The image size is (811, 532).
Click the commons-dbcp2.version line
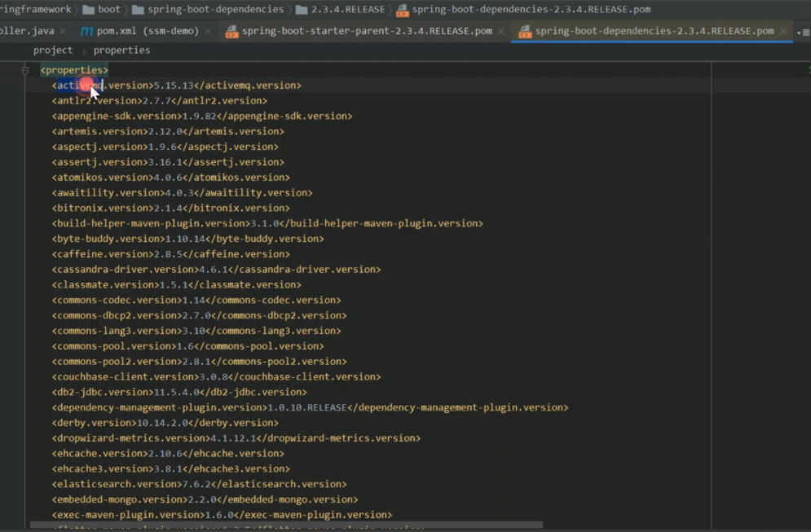[x=199, y=315]
